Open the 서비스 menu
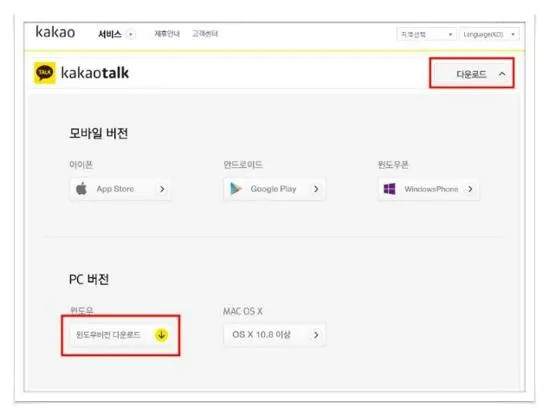Image resolution: width=549 pixels, height=415 pixels. pos(110,34)
